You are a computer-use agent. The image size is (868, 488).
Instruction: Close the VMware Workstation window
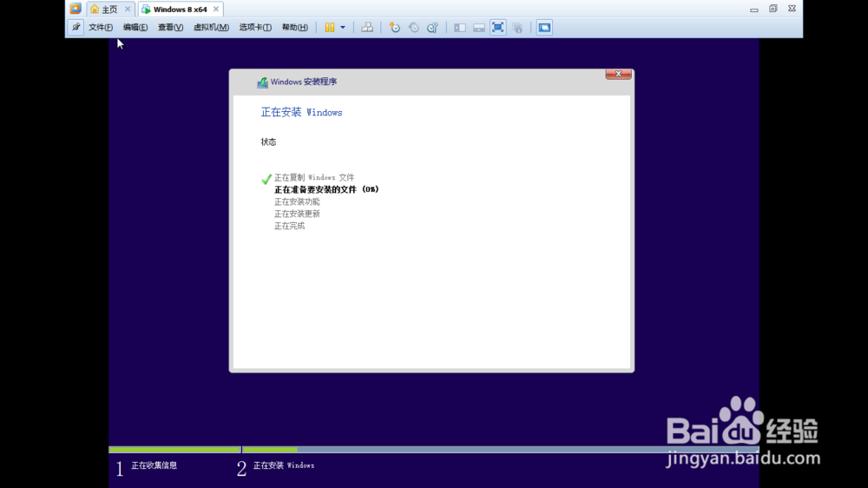point(792,9)
